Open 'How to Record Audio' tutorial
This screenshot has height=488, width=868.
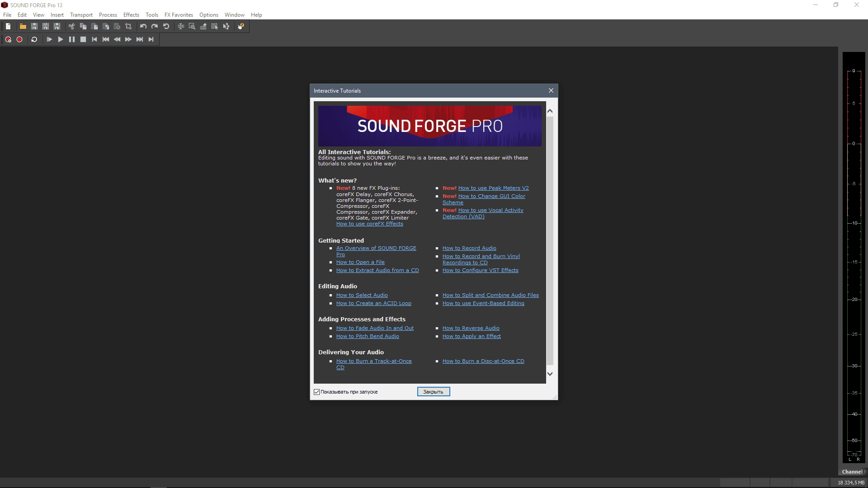click(x=469, y=248)
